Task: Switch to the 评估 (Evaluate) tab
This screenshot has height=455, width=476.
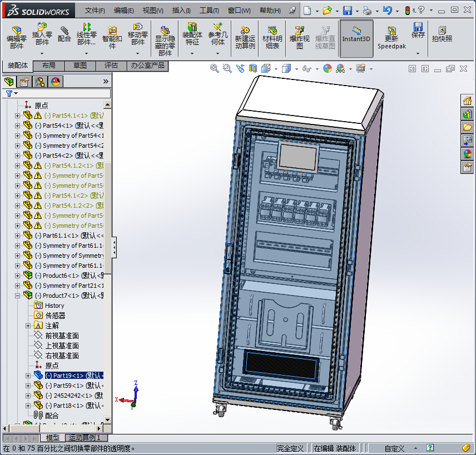Action: (111, 66)
